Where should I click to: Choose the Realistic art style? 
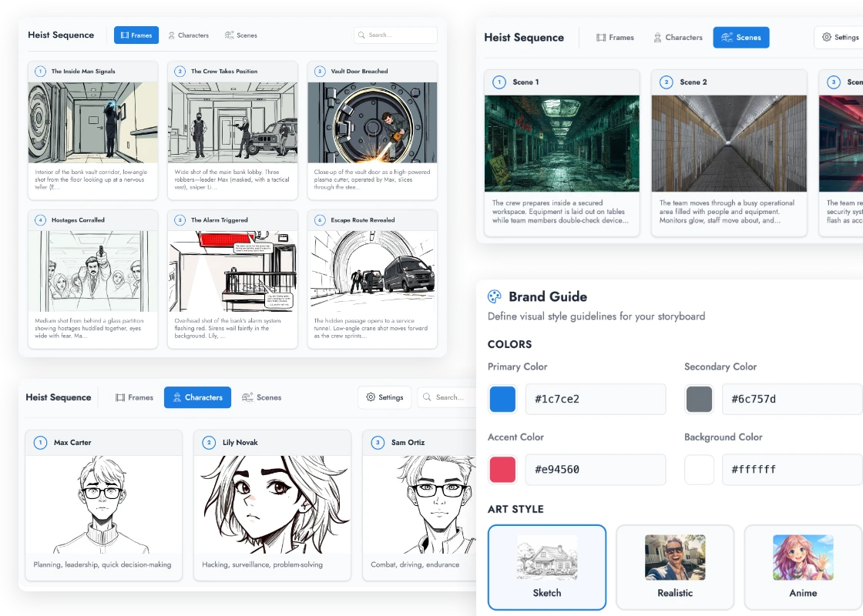[x=675, y=567]
